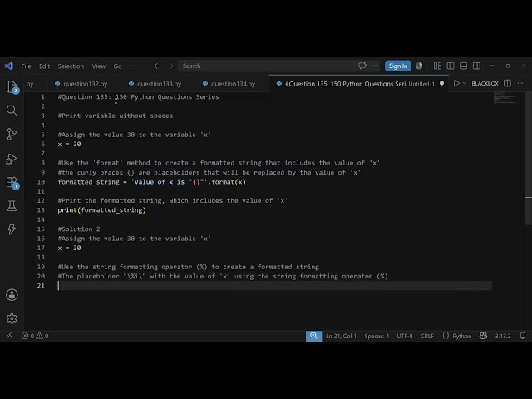Open the Source Control view
The height and width of the screenshot is (399, 532).
coord(12,134)
